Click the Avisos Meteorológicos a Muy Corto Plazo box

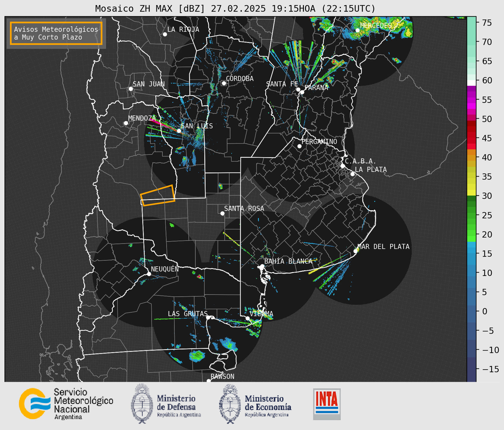[56, 33]
